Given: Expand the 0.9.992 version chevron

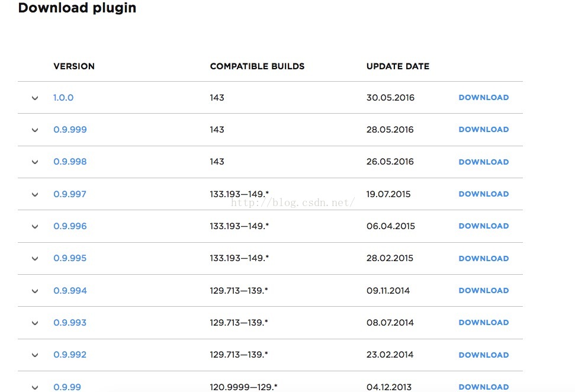Looking at the screenshot, I should [35, 355].
